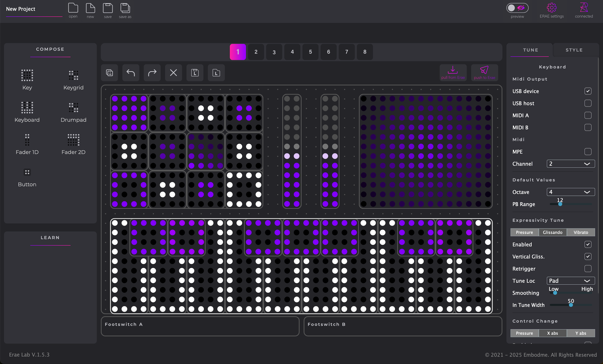Add a Keygrid element from Compose
The image size is (603, 364).
click(74, 75)
